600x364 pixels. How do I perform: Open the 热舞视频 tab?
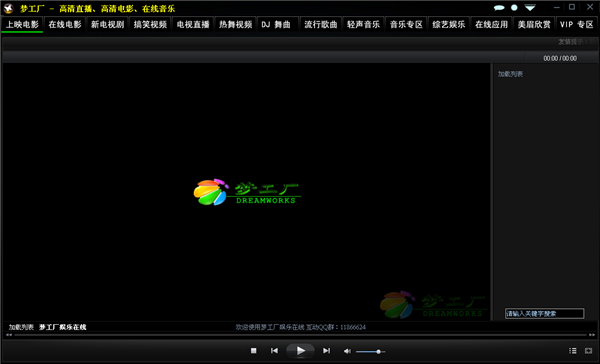coord(236,24)
